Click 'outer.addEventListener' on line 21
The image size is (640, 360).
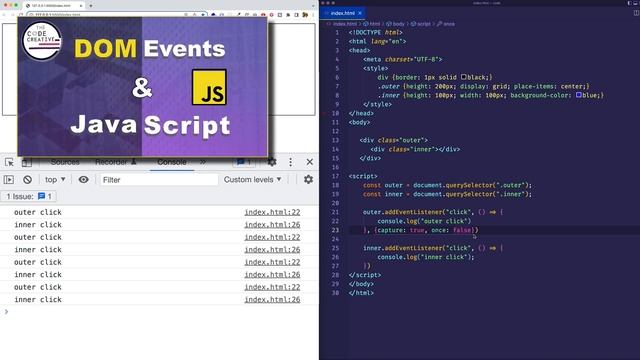point(402,212)
